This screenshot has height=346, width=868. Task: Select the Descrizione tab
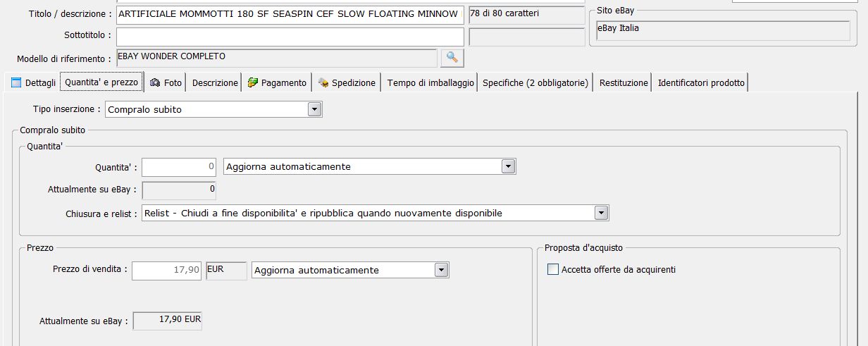click(215, 83)
